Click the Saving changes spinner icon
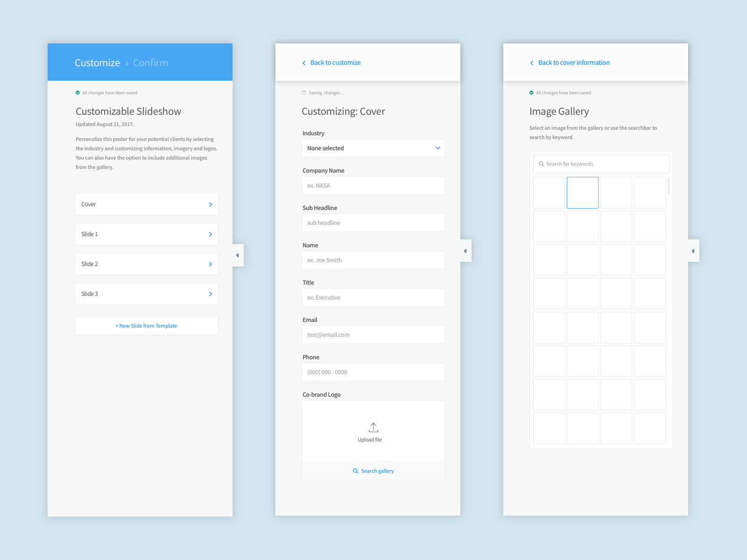This screenshot has width=747, height=560. [x=304, y=93]
